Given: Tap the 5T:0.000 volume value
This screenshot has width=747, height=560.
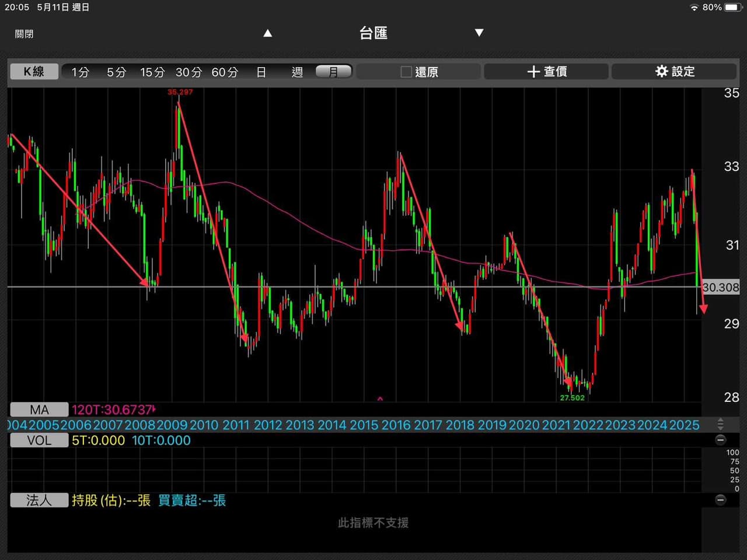Looking at the screenshot, I should click(98, 440).
